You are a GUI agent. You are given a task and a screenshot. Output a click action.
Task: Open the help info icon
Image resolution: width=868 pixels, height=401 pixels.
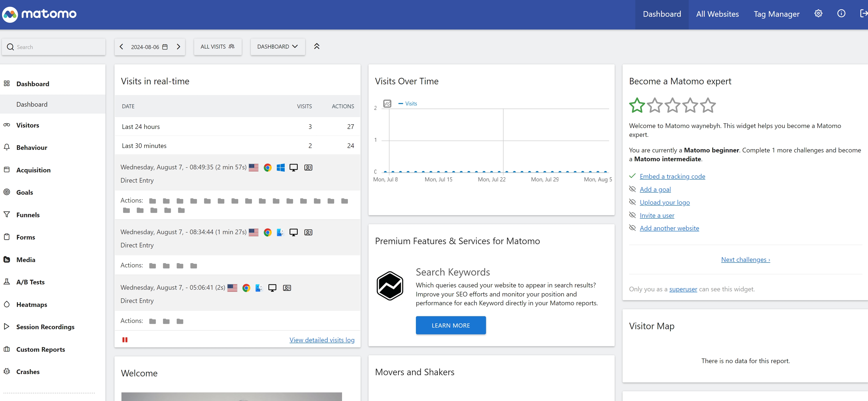[841, 14]
